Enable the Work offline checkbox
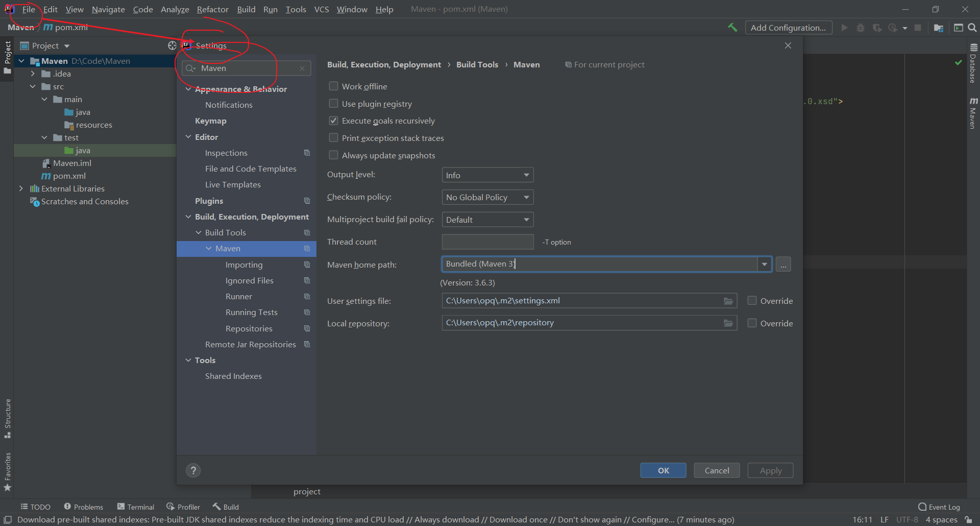 (x=333, y=86)
